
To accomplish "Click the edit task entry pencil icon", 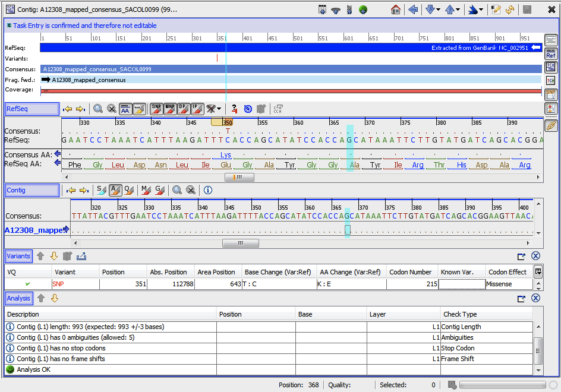I will pos(496,10).
